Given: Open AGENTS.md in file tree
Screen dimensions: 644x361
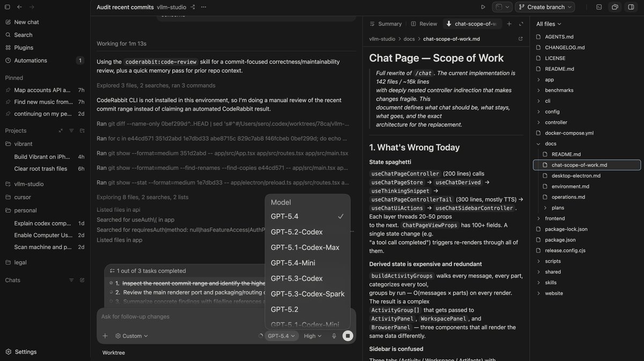Looking at the screenshot, I should click(559, 37).
